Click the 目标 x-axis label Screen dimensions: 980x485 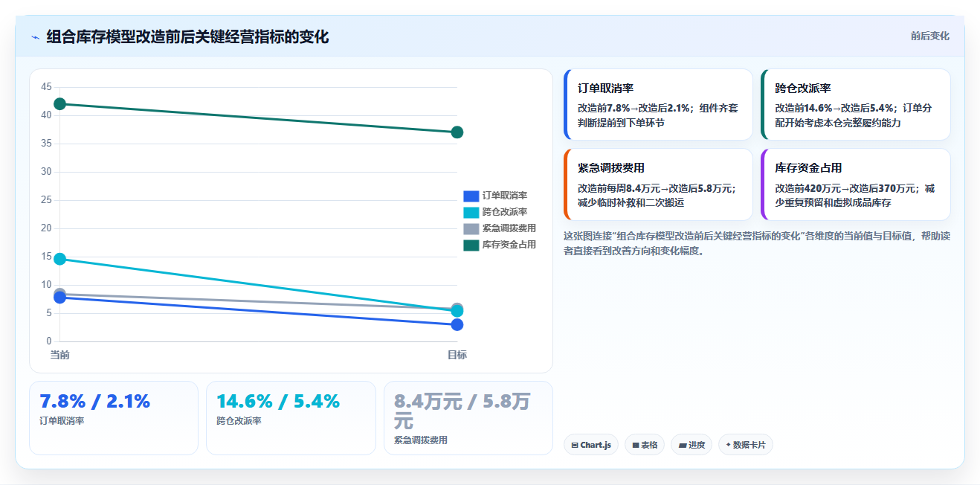[x=457, y=355]
